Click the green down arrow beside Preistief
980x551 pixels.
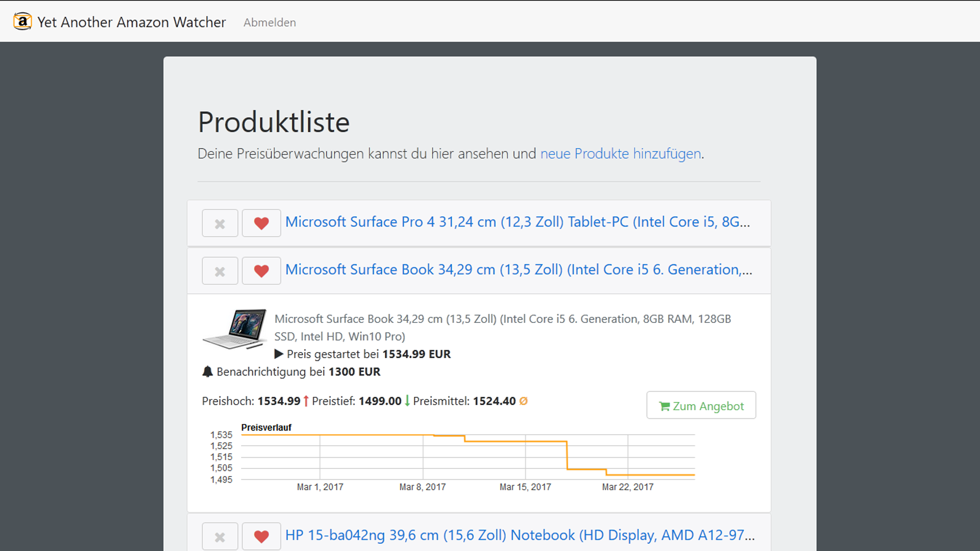coord(407,401)
